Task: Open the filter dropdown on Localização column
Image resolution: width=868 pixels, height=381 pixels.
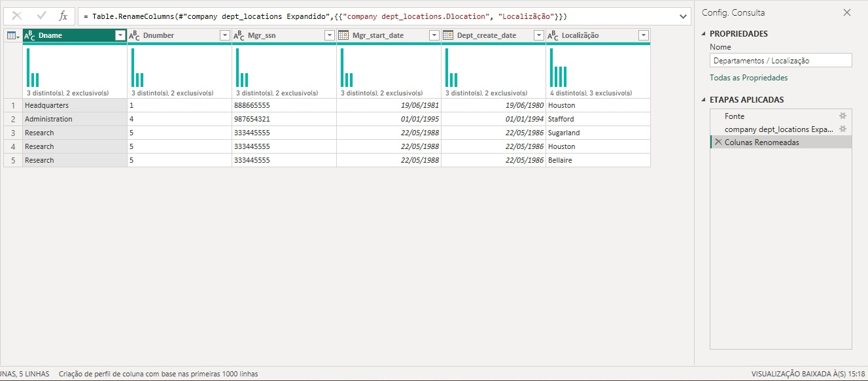Action: pyautogui.click(x=644, y=35)
